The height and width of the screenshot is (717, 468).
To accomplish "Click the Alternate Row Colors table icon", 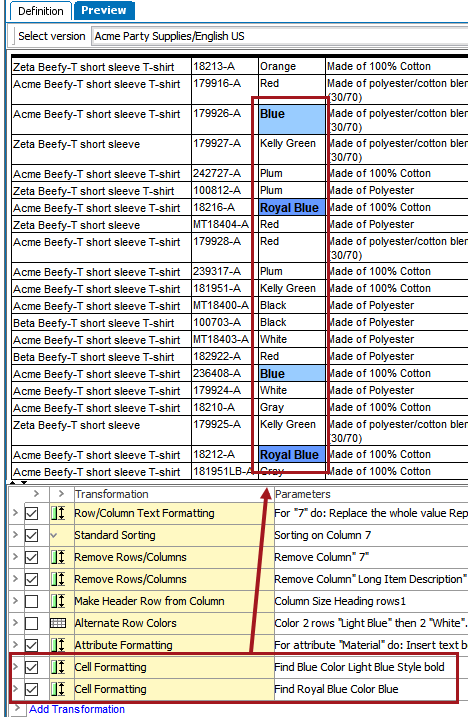I will [58, 623].
